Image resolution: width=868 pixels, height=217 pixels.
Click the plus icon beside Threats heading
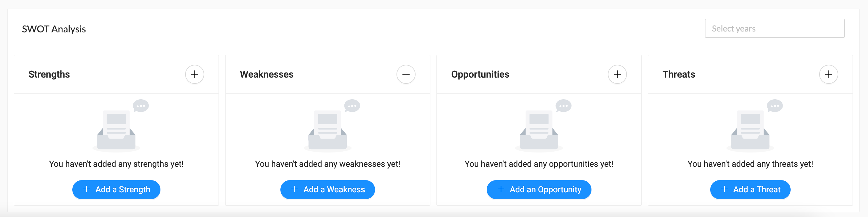click(828, 74)
